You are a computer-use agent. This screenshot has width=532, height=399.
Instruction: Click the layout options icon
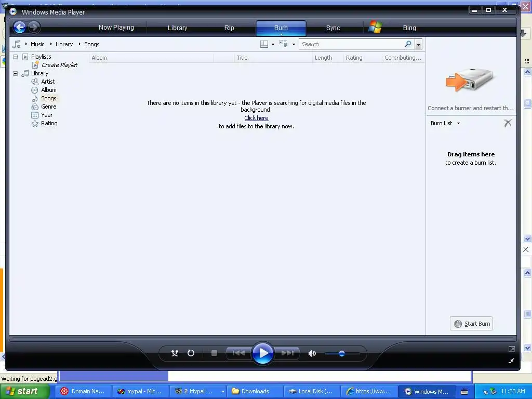point(264,44)
